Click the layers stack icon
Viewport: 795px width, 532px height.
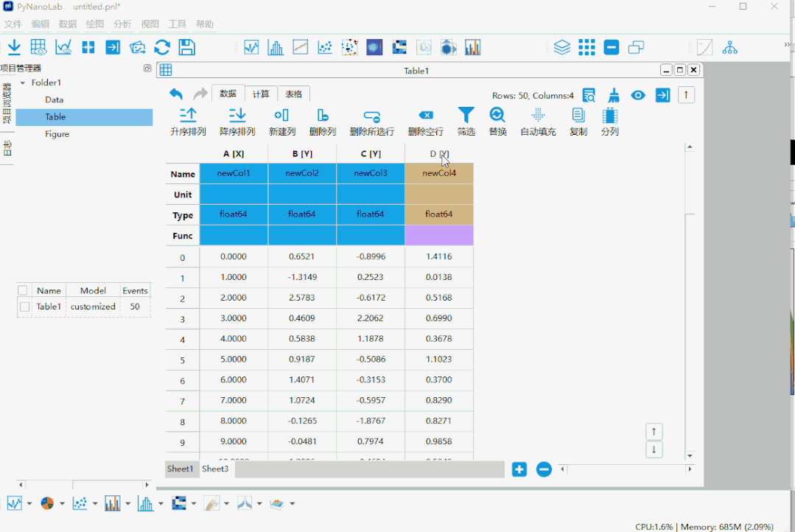click(x=562, y=47)
